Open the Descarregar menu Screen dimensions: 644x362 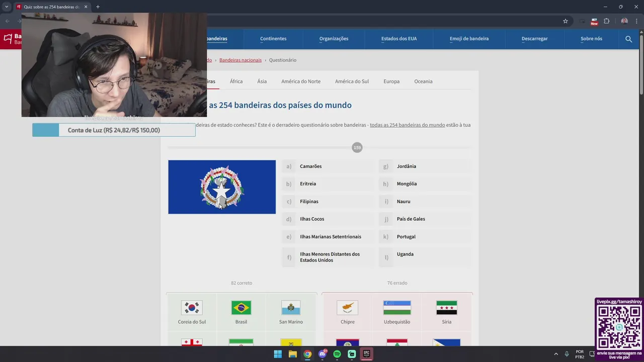[534, 39]
